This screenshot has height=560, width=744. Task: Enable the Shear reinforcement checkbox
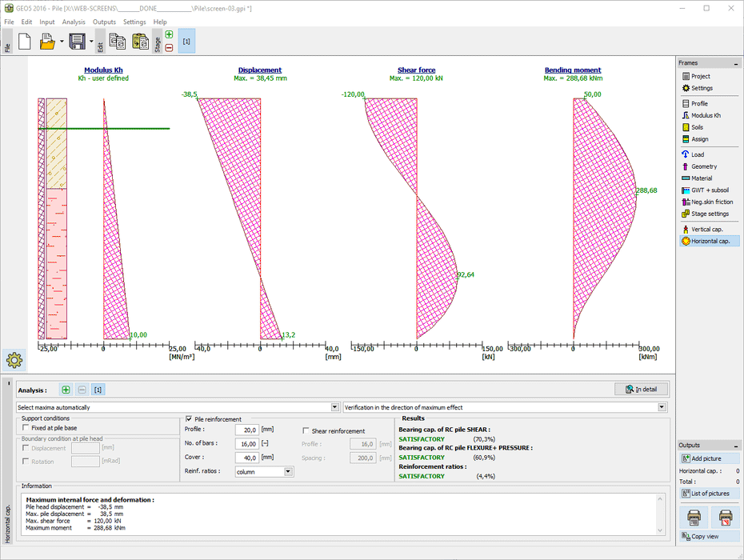click(x=306, y=431)
